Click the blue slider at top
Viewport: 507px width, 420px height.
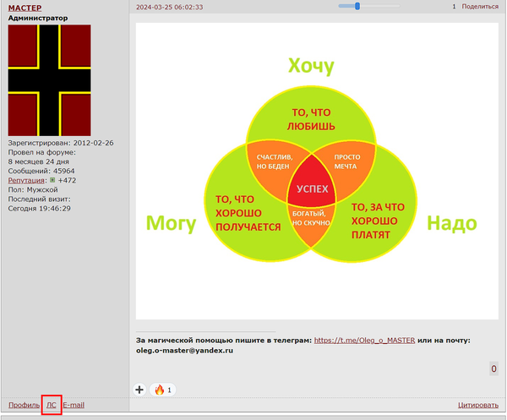[x=357, y=6]
